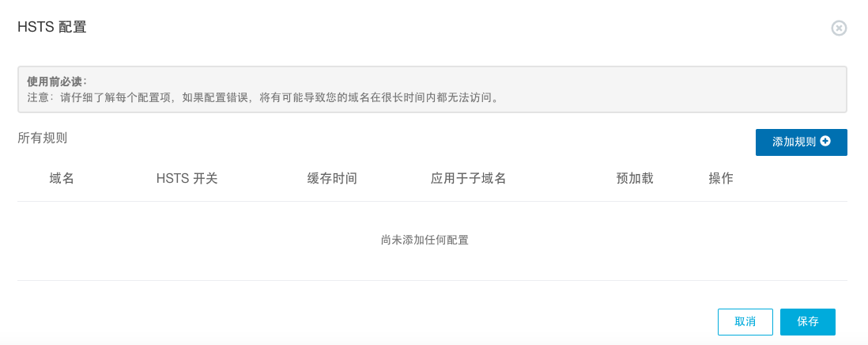Cancel the dialog using 取消
The image size is (868, 345).
click(745, 322)
